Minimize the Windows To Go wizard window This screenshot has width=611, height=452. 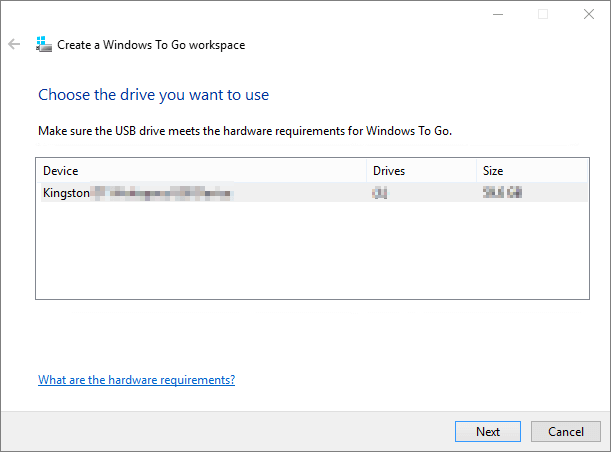click(x=497, y=14)
